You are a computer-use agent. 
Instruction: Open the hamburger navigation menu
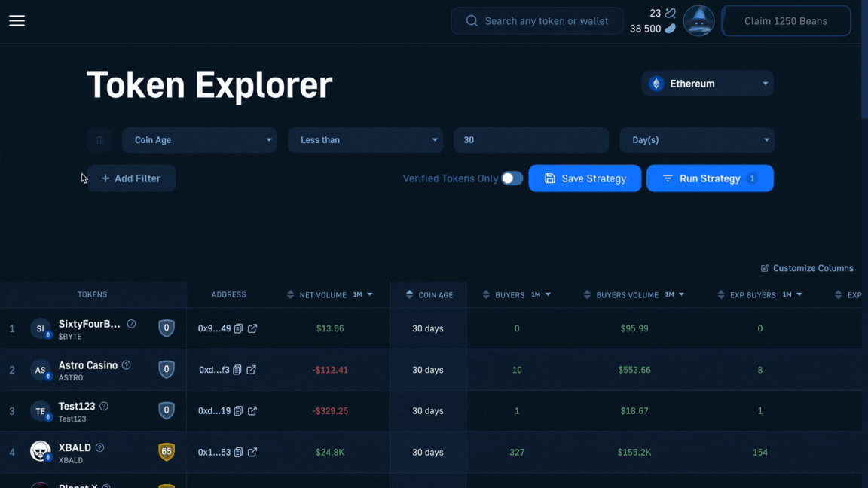(17, 21)
